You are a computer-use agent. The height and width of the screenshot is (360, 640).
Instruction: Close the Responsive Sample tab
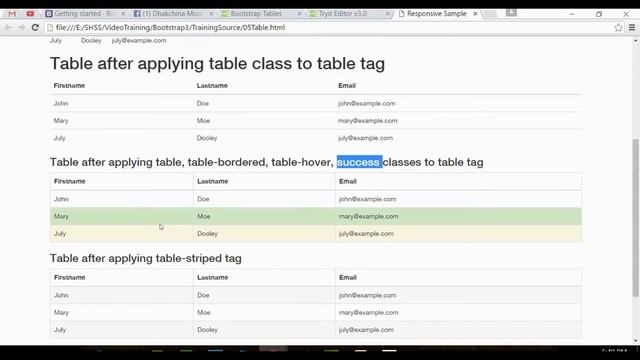(476, 14)
